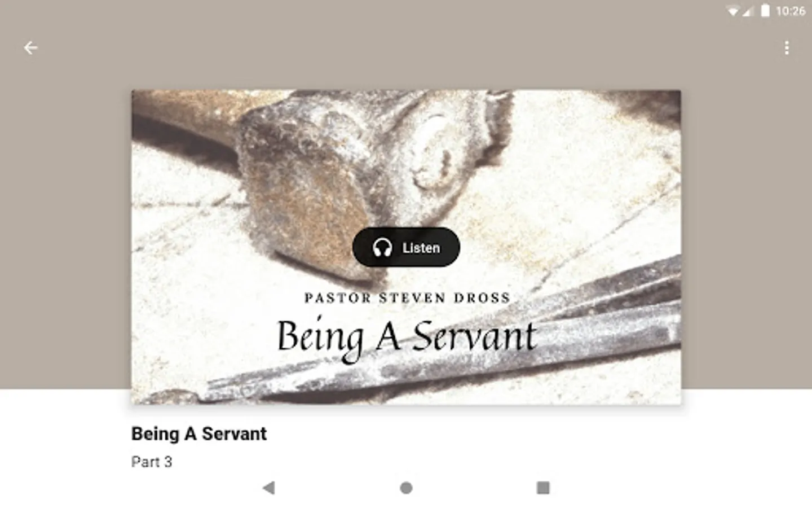Image resolution: width=812 pixels, height=508 pixels.
Task: Tap the Wi-Fi status icon
Action: (732, 11)
